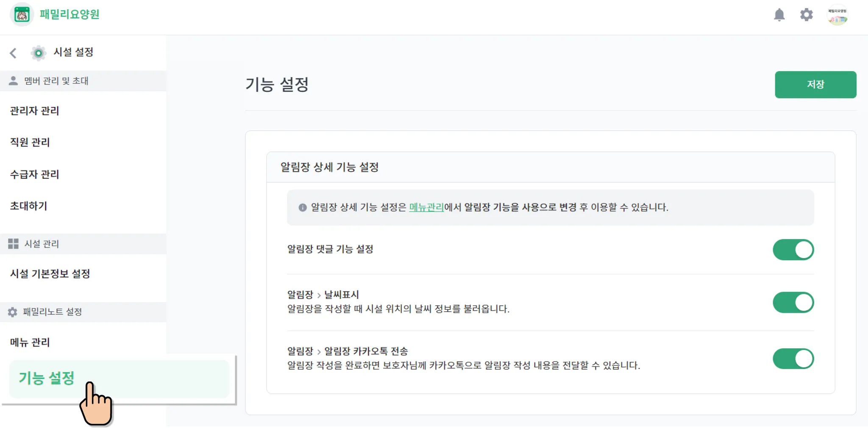Click the 패밀리노트 설정 gear icon

click(x=13, y=312)
